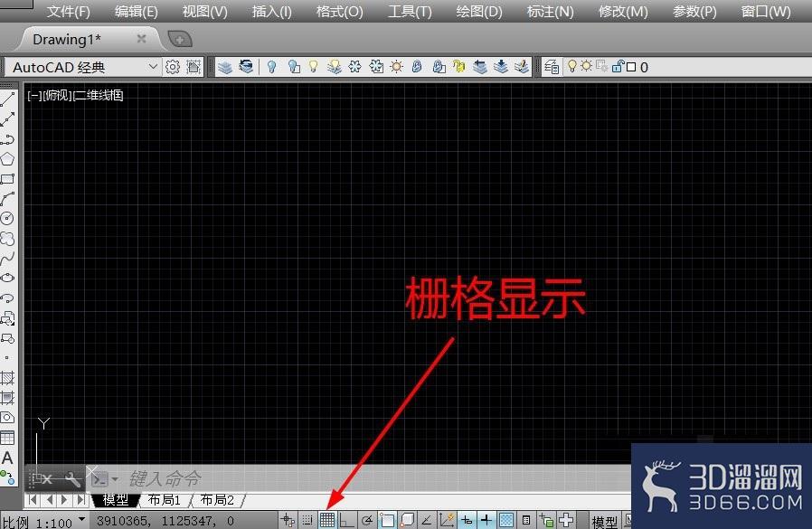The image size is (812, 529).
Task: Select the Line drawing tool
Action: (7, 99)
